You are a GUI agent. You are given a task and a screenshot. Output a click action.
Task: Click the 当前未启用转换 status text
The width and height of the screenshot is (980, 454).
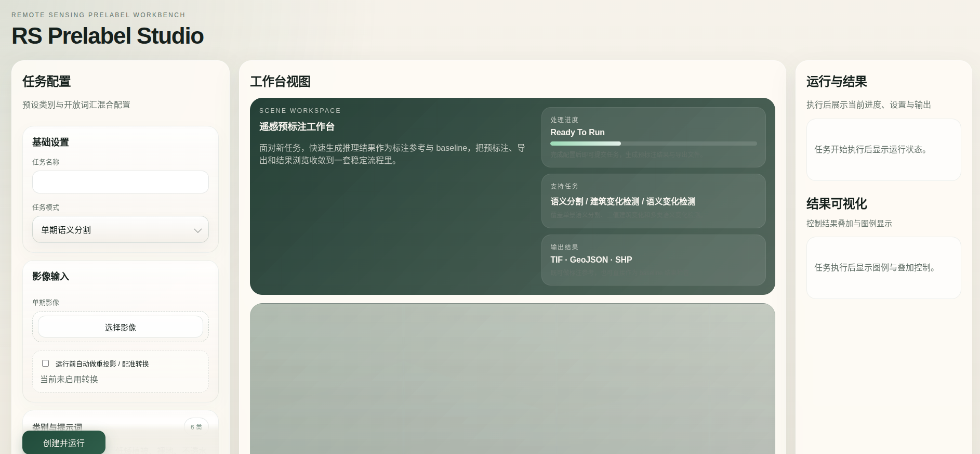[x=69, y=380]
